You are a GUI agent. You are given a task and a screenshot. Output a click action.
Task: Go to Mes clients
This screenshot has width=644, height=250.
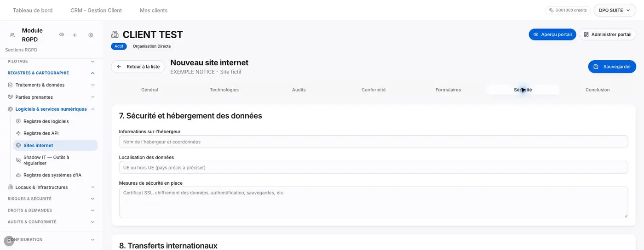pos(154,10)
